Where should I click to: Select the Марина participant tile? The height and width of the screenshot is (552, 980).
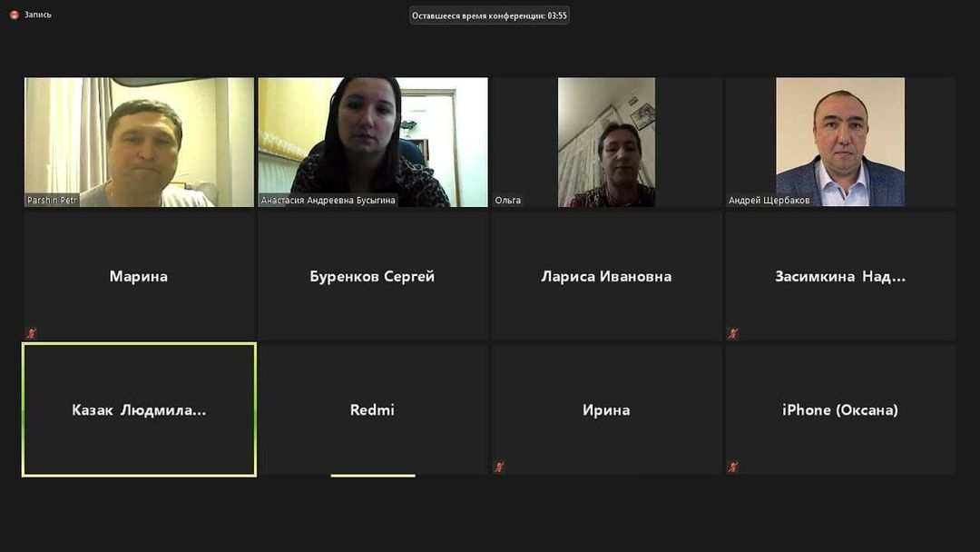140,276
